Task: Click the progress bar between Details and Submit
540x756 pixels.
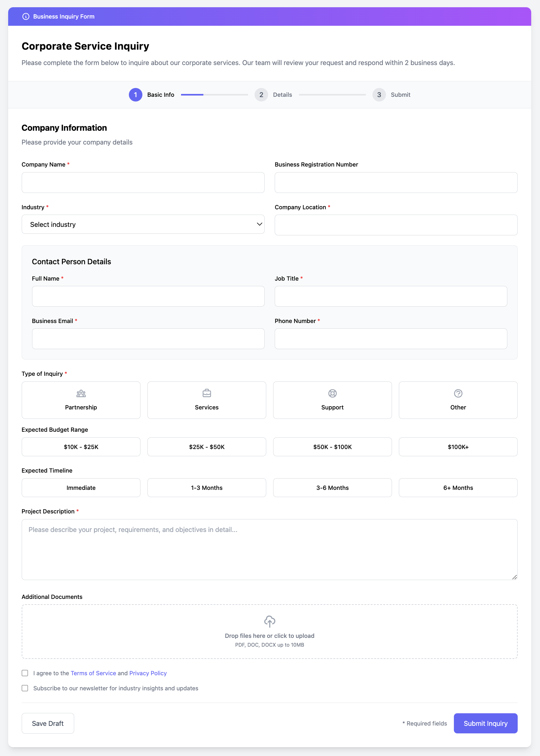Action: (x=332, y=95)
